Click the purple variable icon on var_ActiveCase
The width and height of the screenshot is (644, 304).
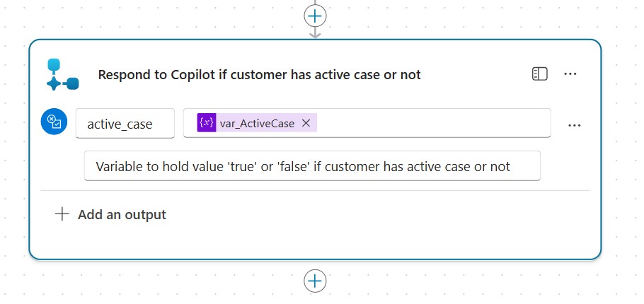coord(206,123)
